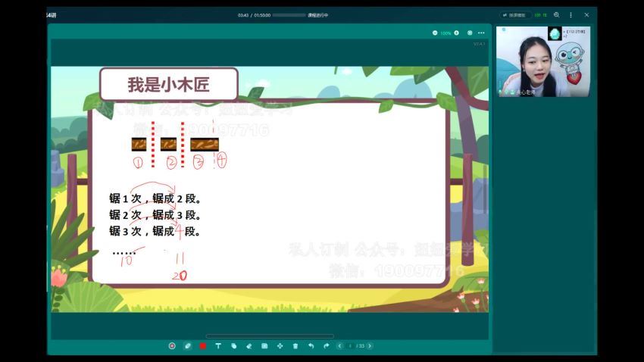The image size is (644, 362).
Task: Go to the previous slide page
Action: (339, 346)
